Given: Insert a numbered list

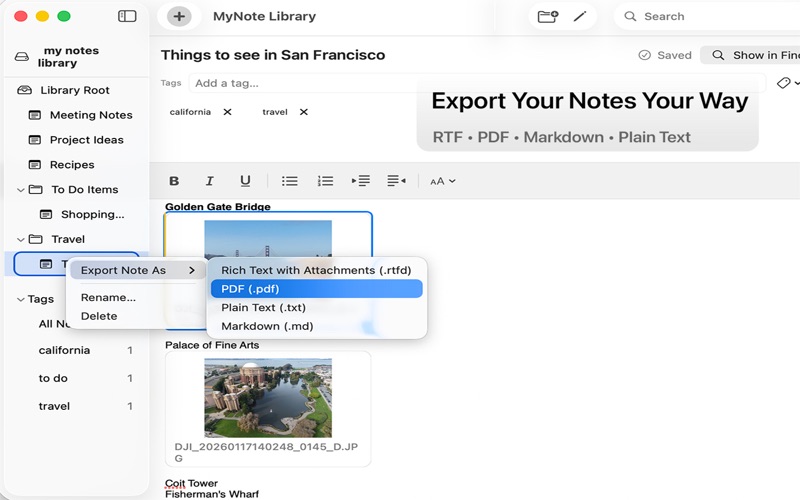Looking at the screenshot, I should pos(325,181).
